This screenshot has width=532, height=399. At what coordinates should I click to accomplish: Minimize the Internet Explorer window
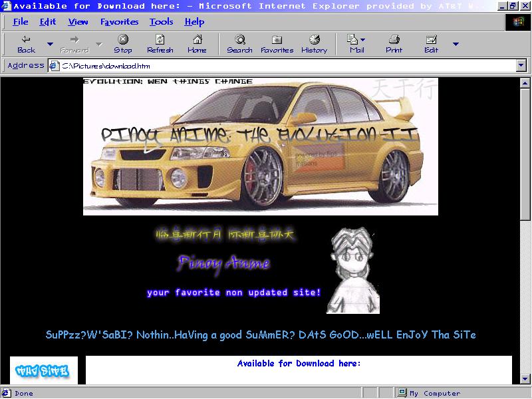(x=502, y=6)
